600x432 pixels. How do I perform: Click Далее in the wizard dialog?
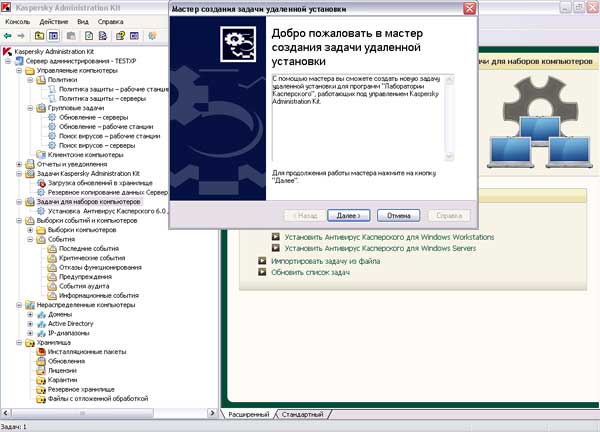[349, 216]
